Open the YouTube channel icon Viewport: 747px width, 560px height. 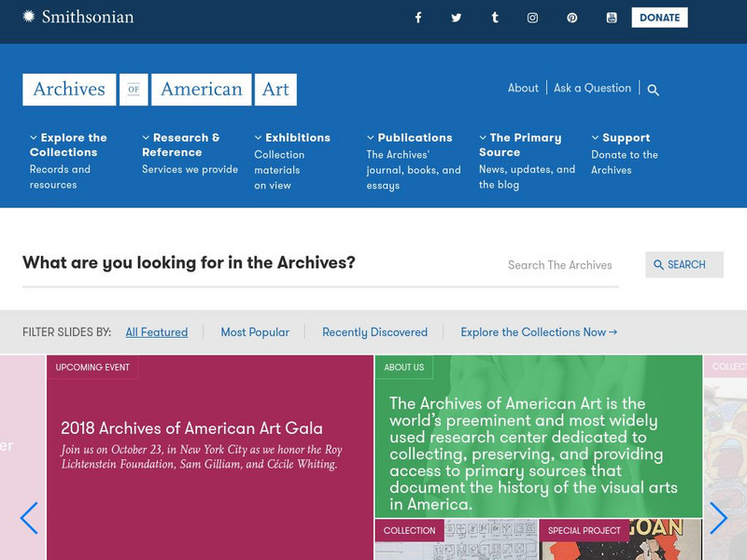(x=609, y=17)
